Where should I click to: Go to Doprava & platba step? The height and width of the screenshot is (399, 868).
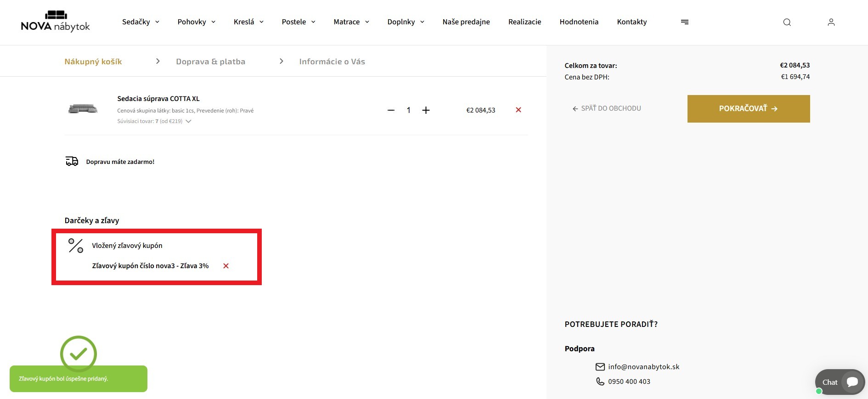211,62
